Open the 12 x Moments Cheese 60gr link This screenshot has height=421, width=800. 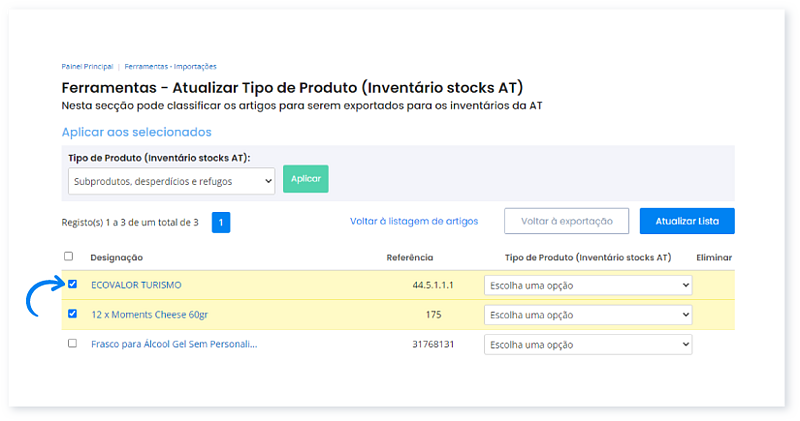[149, 314]
